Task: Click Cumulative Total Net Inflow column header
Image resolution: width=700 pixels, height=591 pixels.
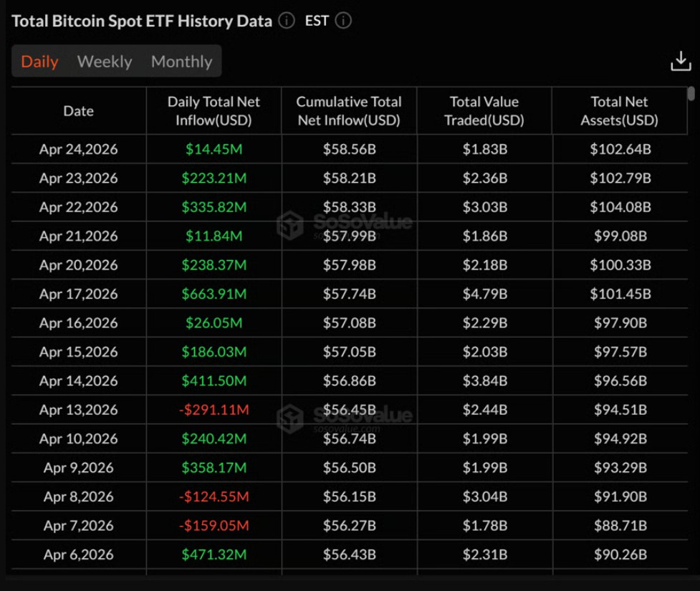Action: click(x=349, y=111)
